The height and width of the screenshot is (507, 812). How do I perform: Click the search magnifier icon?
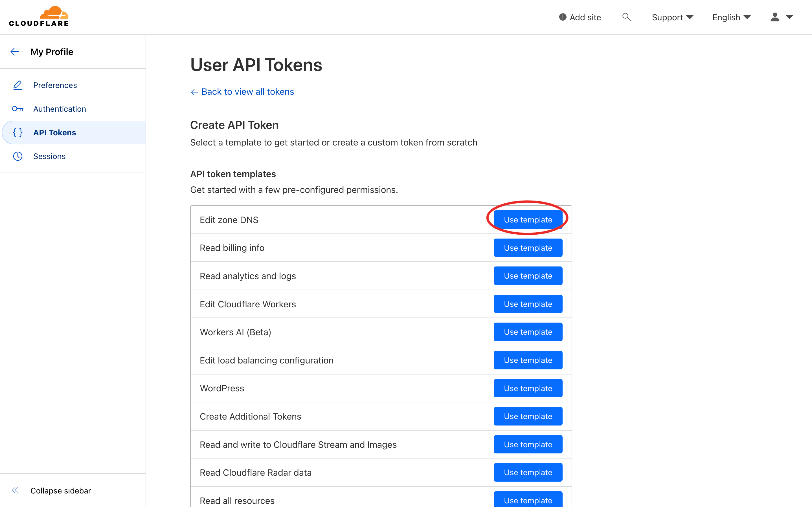coord(626,17)
